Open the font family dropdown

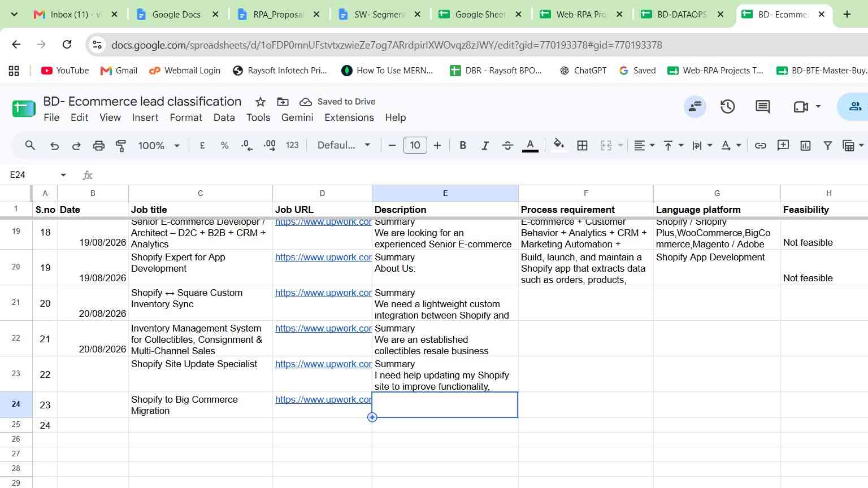point(344,145)
